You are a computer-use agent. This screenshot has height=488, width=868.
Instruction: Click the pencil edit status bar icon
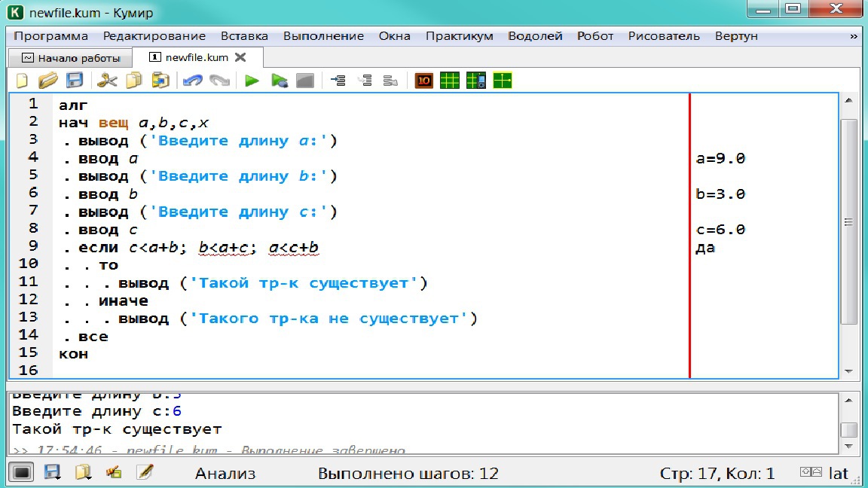coord(145,472)
